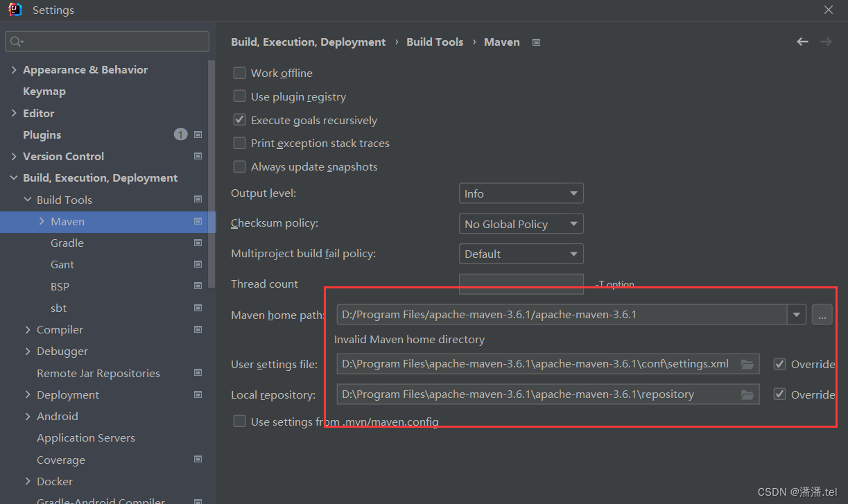Select Keymap in settings tree

44,92
